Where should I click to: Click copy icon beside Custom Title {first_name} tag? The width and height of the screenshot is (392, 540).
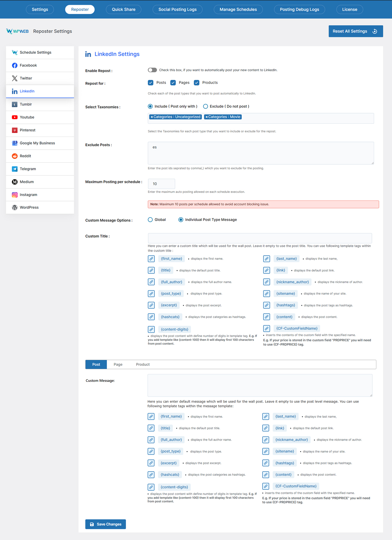pos(151,259)
